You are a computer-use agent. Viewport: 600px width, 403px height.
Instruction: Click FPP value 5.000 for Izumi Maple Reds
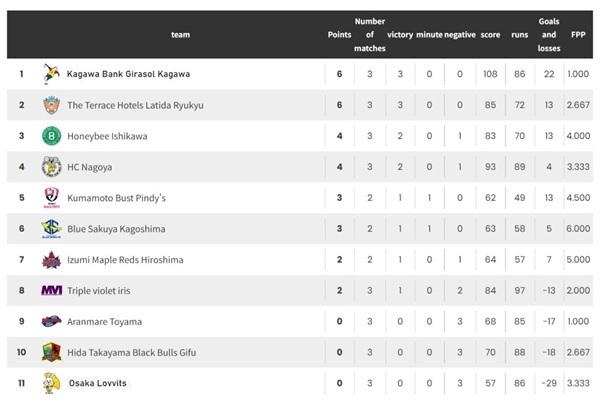click(x=578, y=259)
